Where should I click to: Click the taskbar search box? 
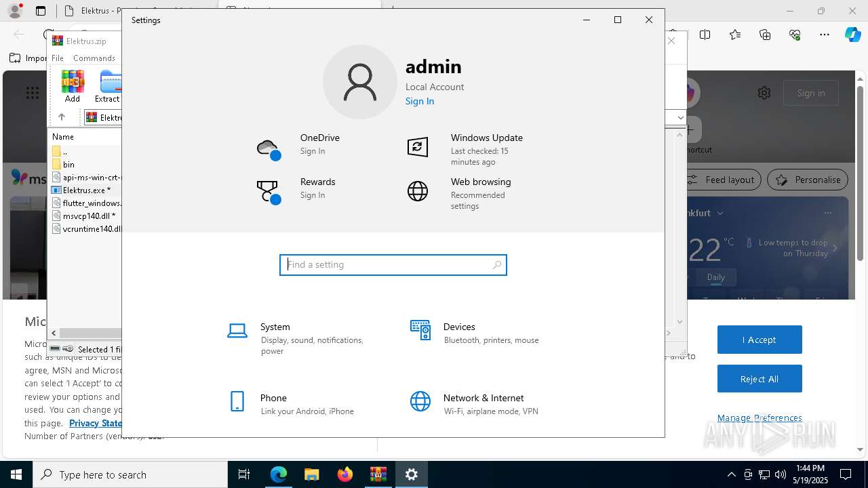(x=130, y=474)
